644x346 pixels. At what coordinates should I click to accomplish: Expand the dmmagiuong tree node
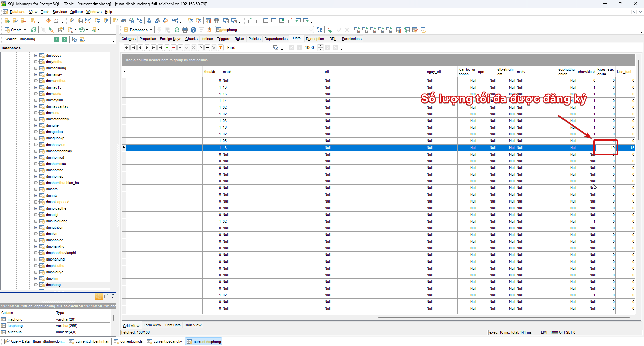[x=36, y=68]
